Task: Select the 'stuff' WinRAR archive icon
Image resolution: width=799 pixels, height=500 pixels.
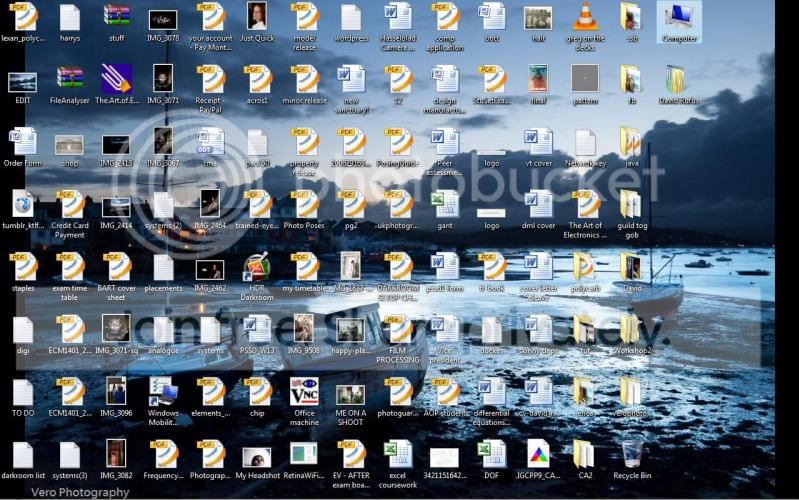Action: [x=117, y=17]
